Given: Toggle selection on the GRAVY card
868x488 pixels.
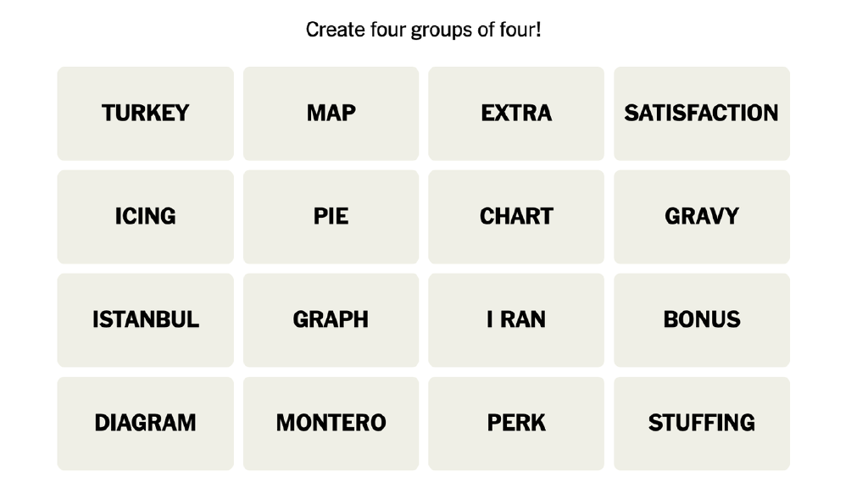Looking at the screenshot, I should (x=701, y=217).
